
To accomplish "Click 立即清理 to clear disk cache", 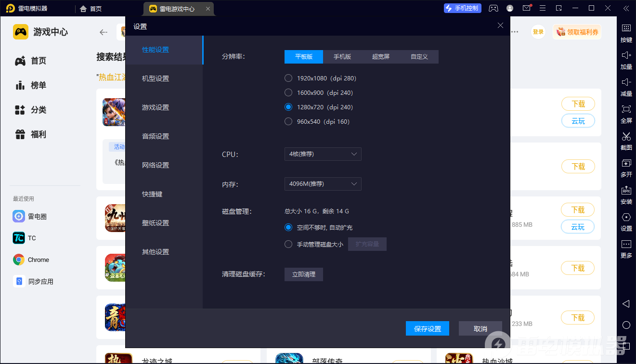I will tap(304, 274).
